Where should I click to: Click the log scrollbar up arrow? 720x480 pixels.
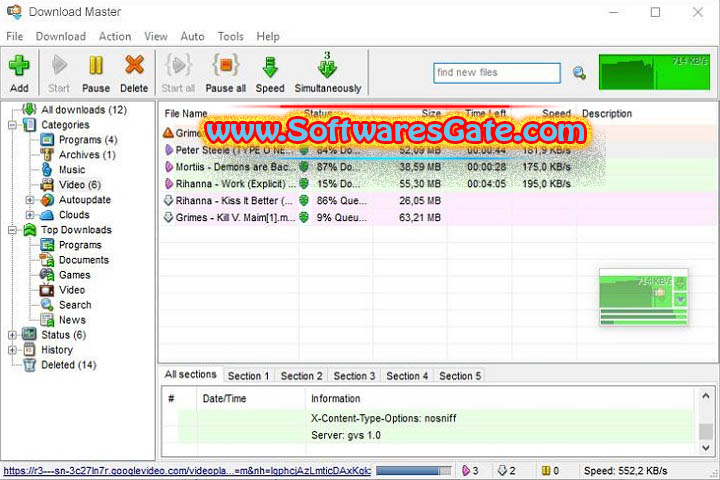[x=706, y=396]
